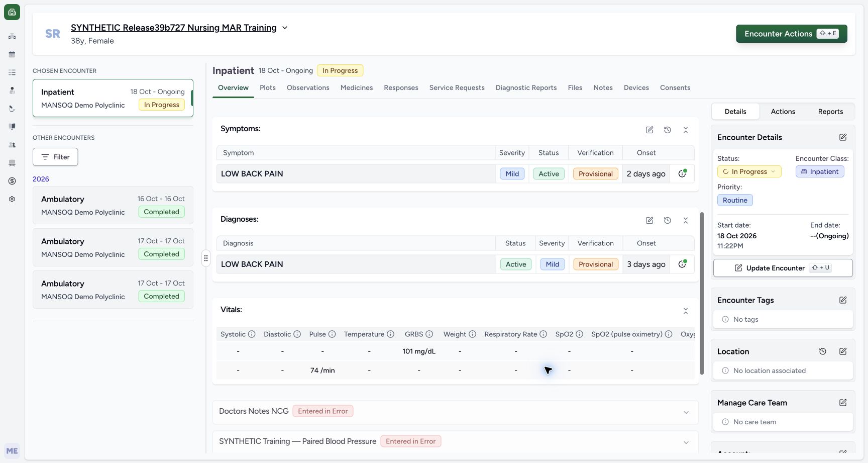The width and height of the screenshot is (868, 463).
Task: Collapse the Vitals section
Action: 686,311
